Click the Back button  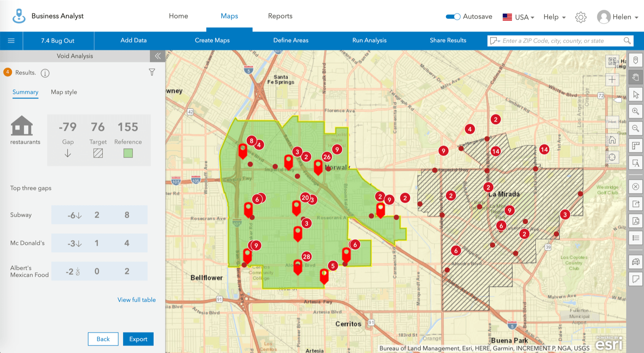[103, 339]
